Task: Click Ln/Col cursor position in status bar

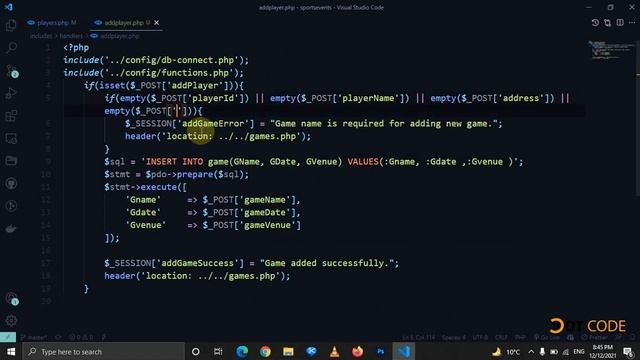Action: (x=419, y=337)
